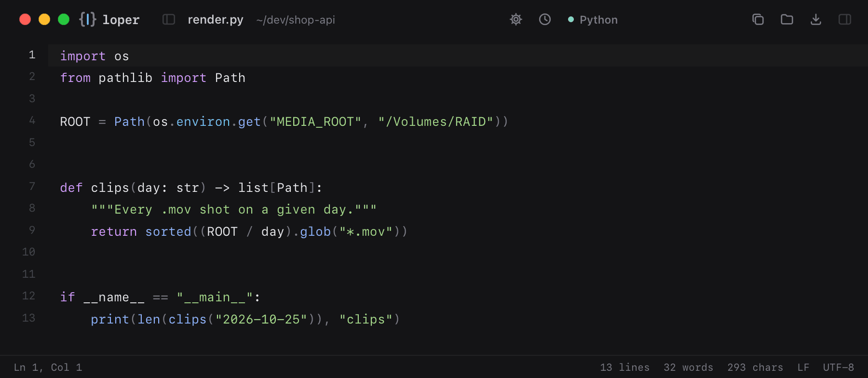Select line number 12 in gutter
This screenshot has height=378, width=868.
(28, 296)
